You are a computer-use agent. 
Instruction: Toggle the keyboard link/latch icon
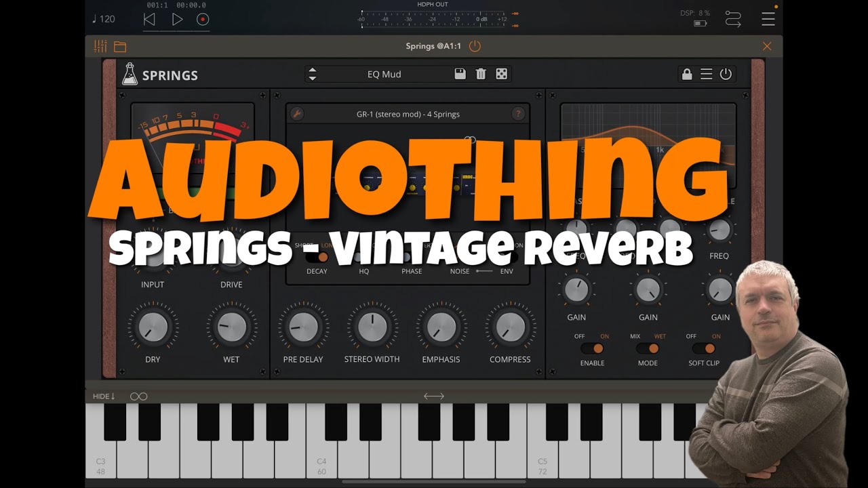pyautogui.click(x=138, y=396)
